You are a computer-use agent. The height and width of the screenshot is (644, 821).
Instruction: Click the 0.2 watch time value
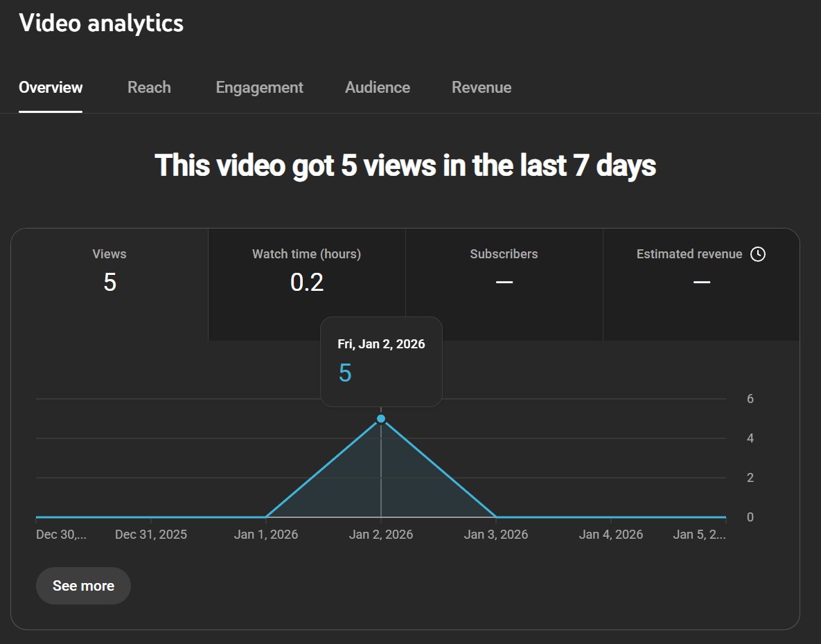(307, 283)
